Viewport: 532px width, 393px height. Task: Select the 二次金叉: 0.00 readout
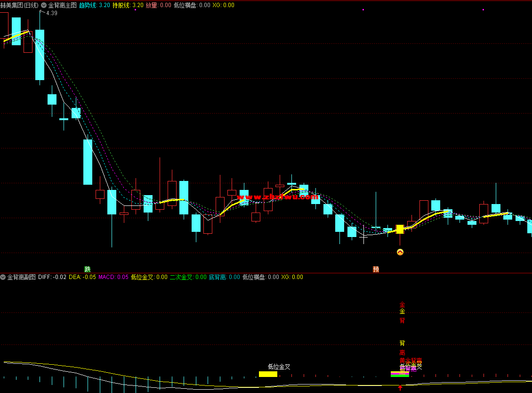(x=188, y=277)
